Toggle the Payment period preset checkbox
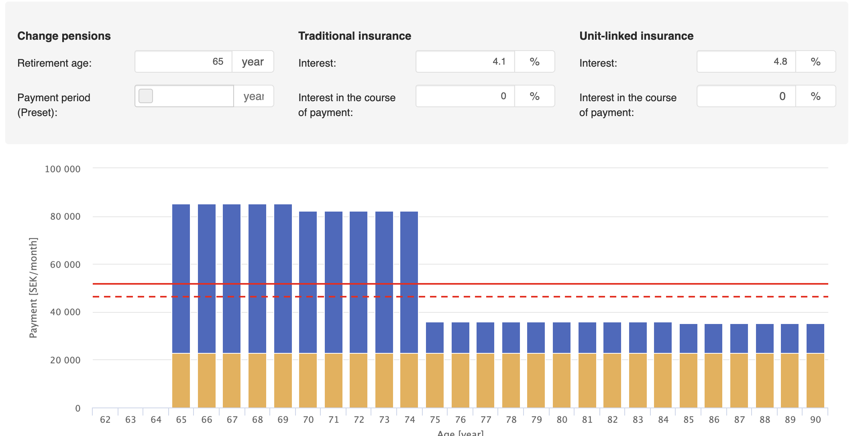 [146, 96]
